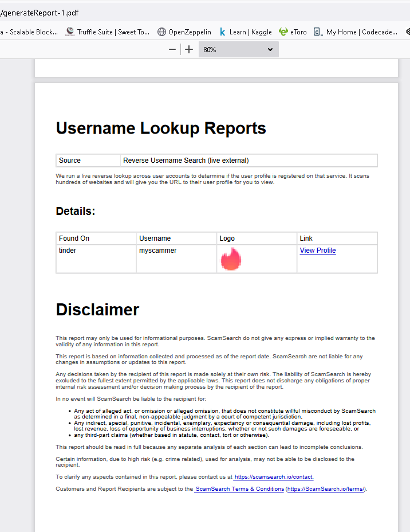Click the Tinder flame logo
This screenshot has height=532, width=410.
(x=231, y=259)
